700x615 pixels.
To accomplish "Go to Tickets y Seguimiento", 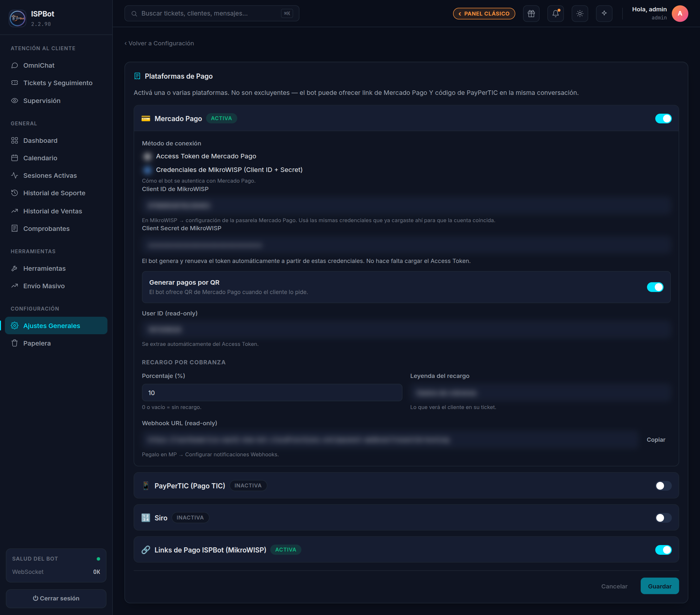I will click(56, 83).
